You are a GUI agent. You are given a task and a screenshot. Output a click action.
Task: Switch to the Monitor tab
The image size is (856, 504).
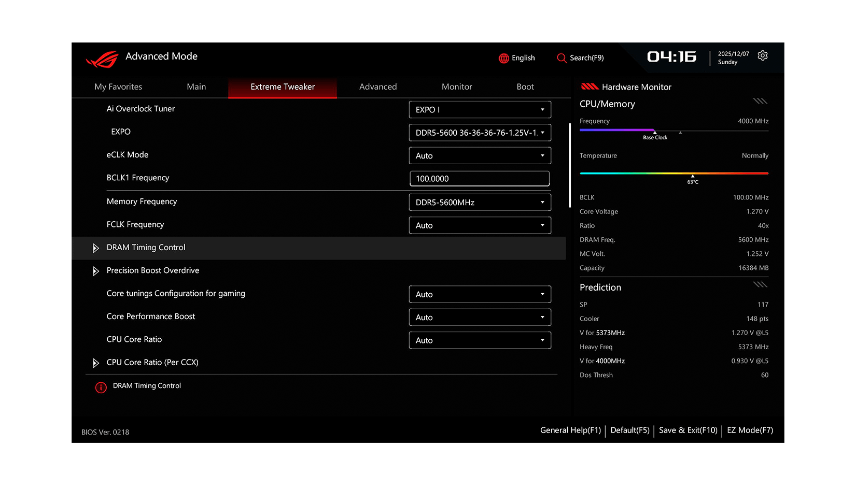456,87
